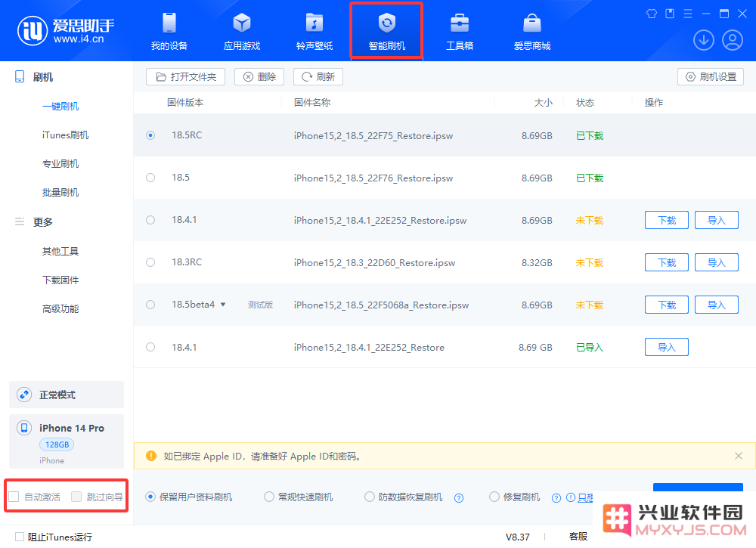Click 打开文件夹 open folder button
Image resolution: width=756 pixels, height=548 pixels.
pyautogui.click(x=186, y=76)
